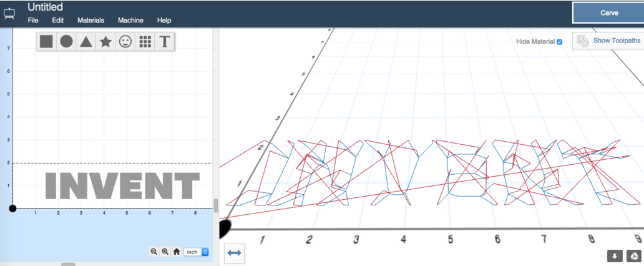Click the Carve button
The height and width of the screenshot is (266, 644).
point(608,12)
